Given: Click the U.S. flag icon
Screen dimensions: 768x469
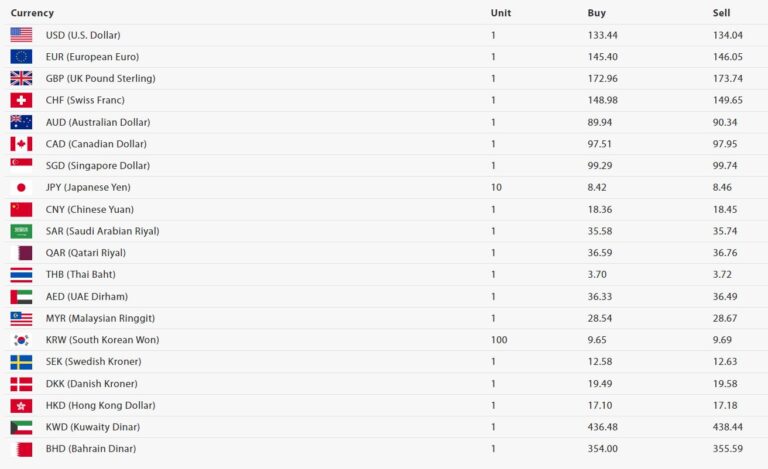Looking at the screenshot, I should pyautogui.click(x=21, y=35).
